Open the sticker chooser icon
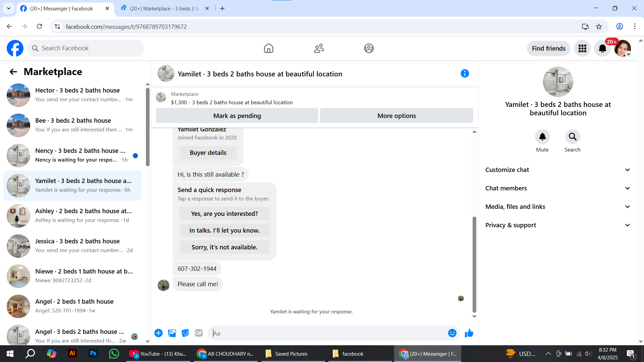 coord(185,333)
